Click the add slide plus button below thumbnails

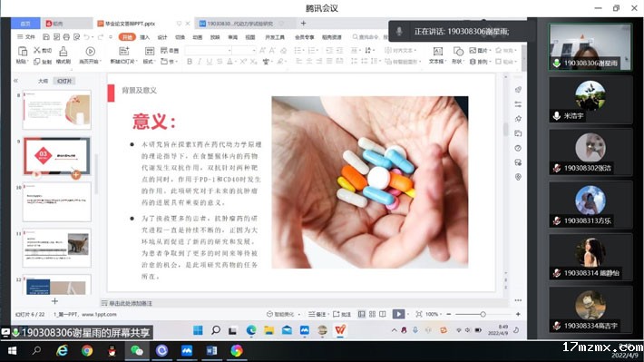click(x=54, y=301)
